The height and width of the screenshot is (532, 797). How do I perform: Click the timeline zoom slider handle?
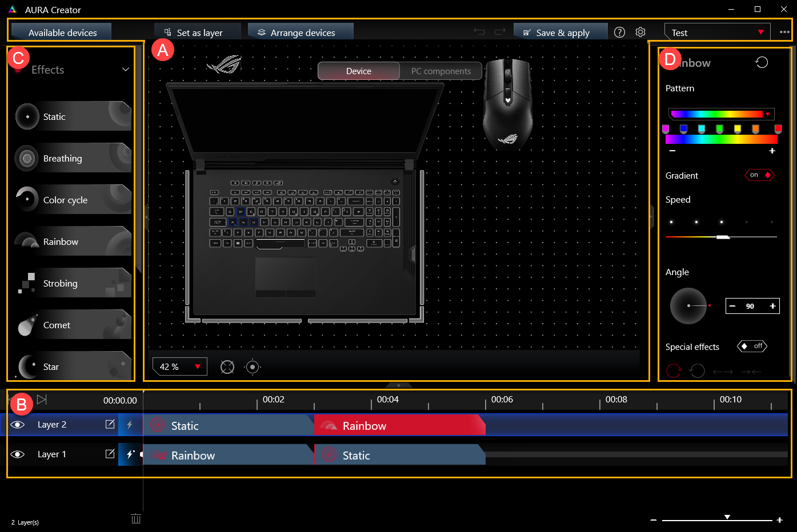pyautogui.click(x=727, y=517)
